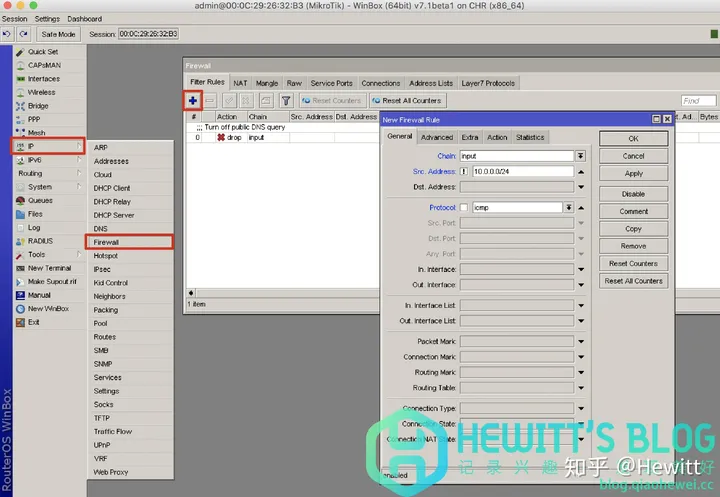Click the undo arrow icon in toolbar
Screen dimensions: 720x497
7,34
